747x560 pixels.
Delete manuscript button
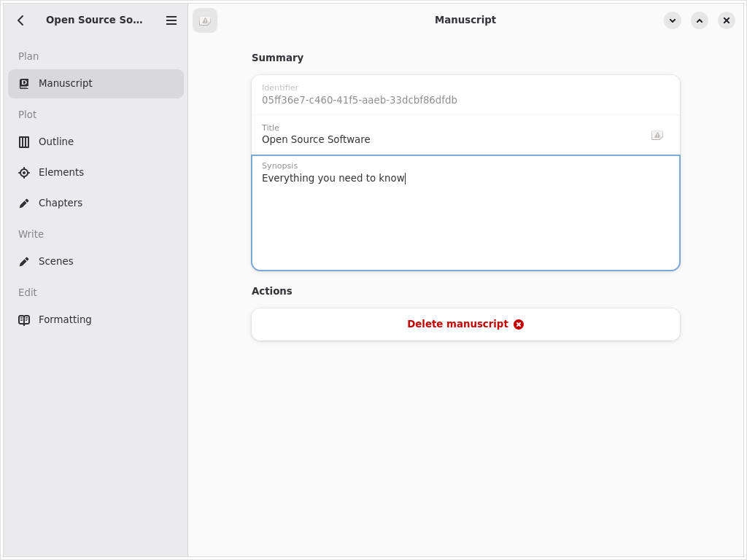(x=465, y=324)
